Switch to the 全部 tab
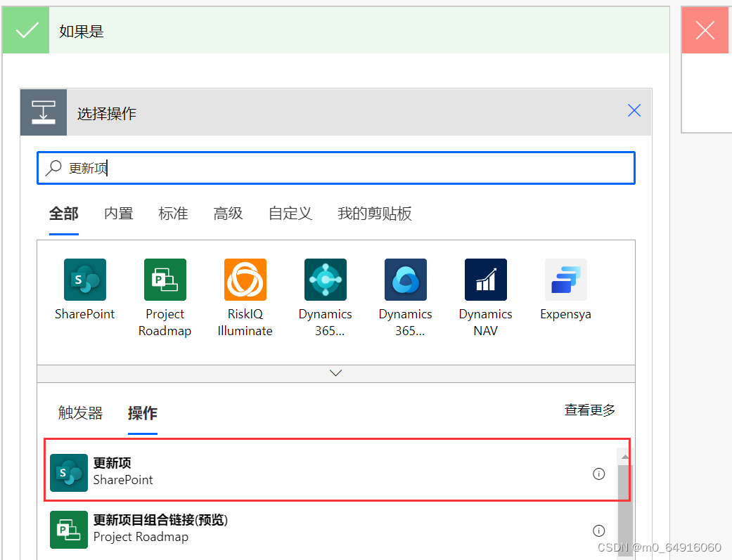The height and width of the screenshot is (560, 732). (x=64, y=214)
